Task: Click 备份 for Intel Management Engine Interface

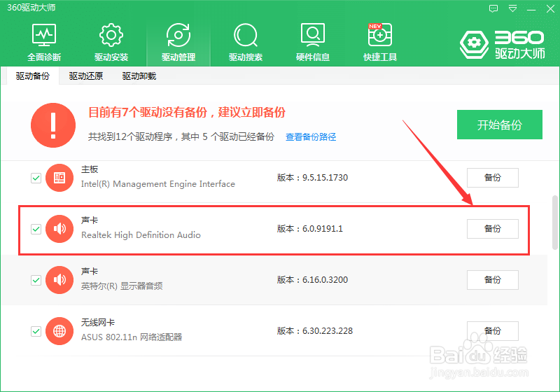Action: [493, 178]
